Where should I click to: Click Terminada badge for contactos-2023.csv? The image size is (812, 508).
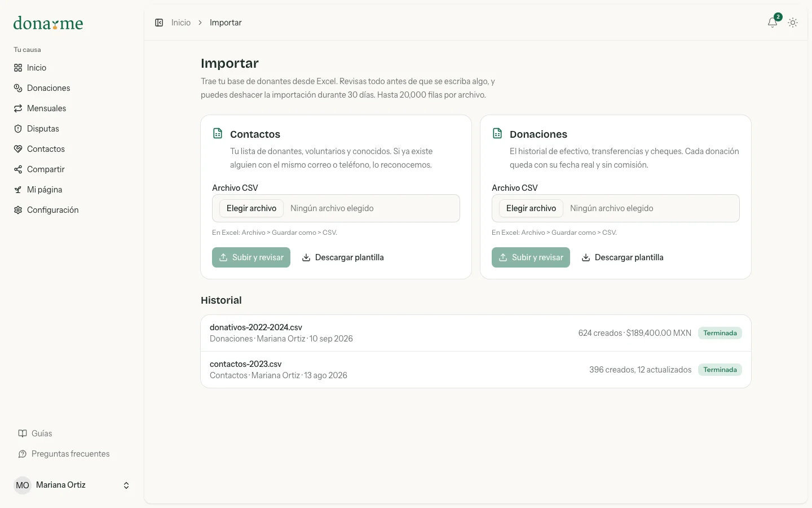coord(720,370)
